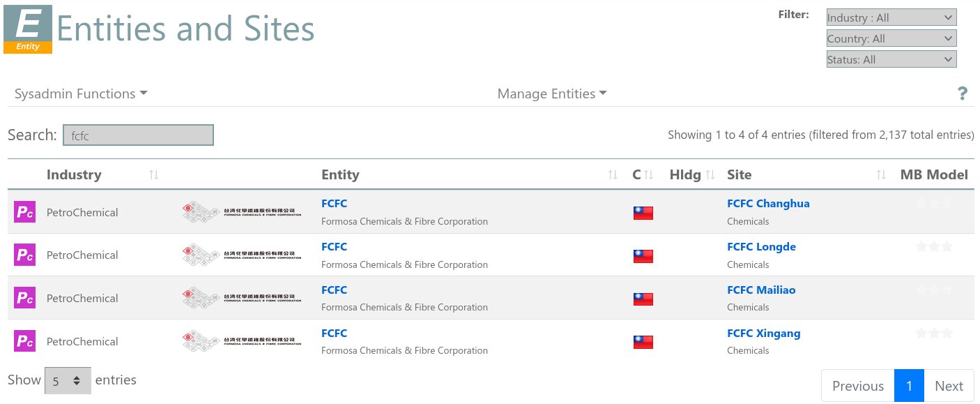Viewport: 980px width, 404px height.
Task: Open the Country filter dropdown
Action: click(891, 38)
